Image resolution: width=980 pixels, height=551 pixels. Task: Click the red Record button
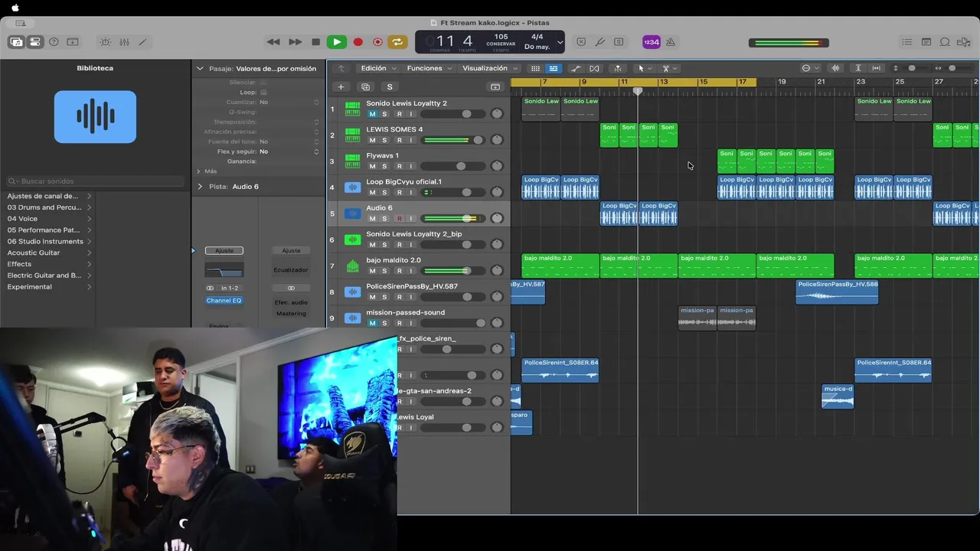coord(358,42)
